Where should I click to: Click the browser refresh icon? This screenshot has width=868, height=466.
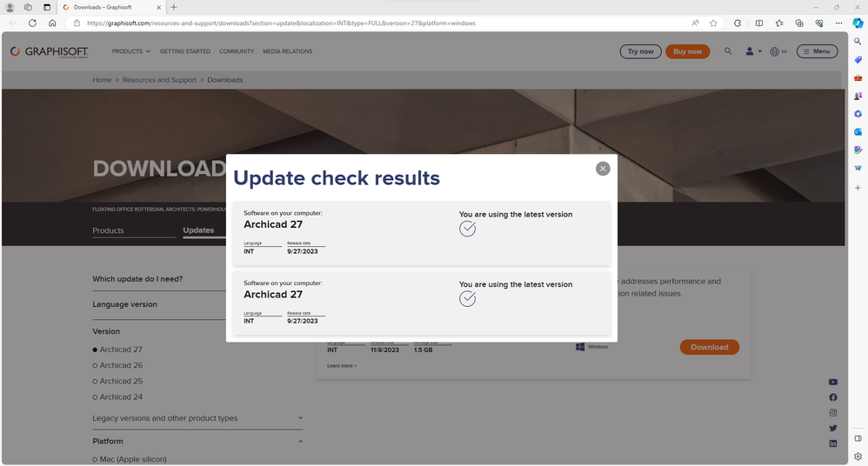point(33,23)
